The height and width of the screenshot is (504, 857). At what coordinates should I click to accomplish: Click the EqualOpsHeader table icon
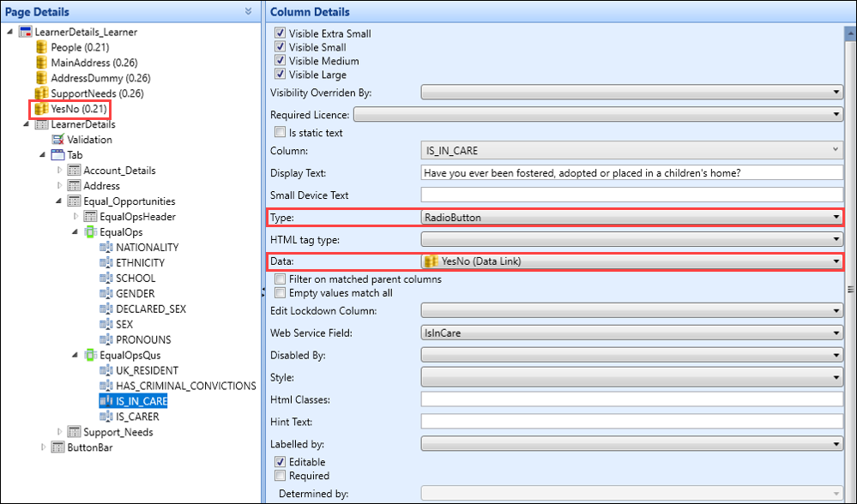[x=90, y=216]
